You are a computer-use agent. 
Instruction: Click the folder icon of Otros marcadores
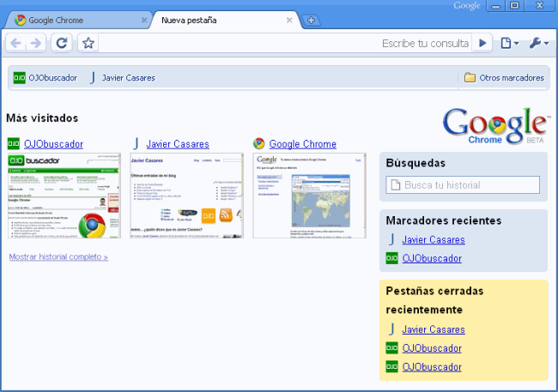(470, 77)
